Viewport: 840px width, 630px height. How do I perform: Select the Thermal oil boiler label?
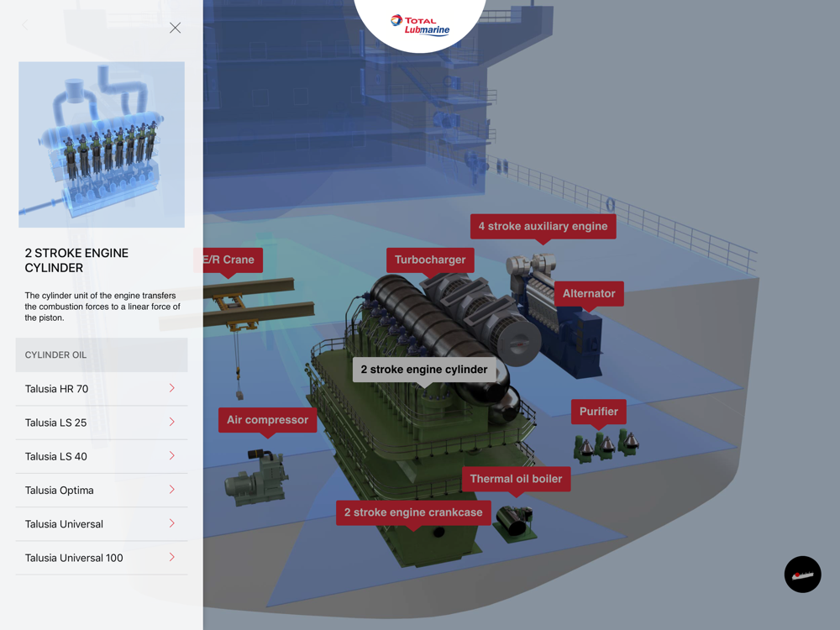click(x=516, y=479)
